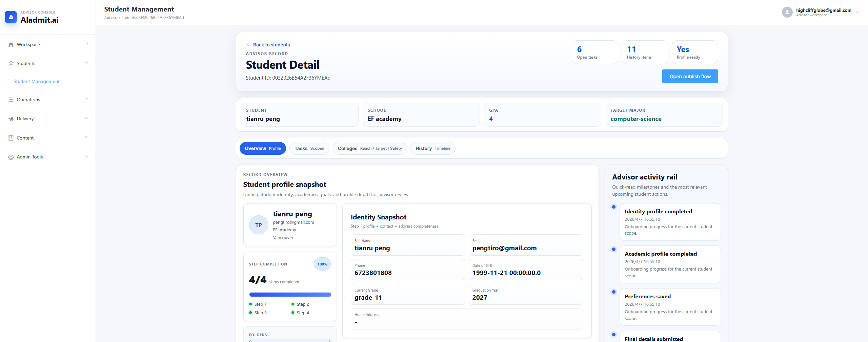Go back using the Back to students link
868x342 pixels.
tap(268, 44)
